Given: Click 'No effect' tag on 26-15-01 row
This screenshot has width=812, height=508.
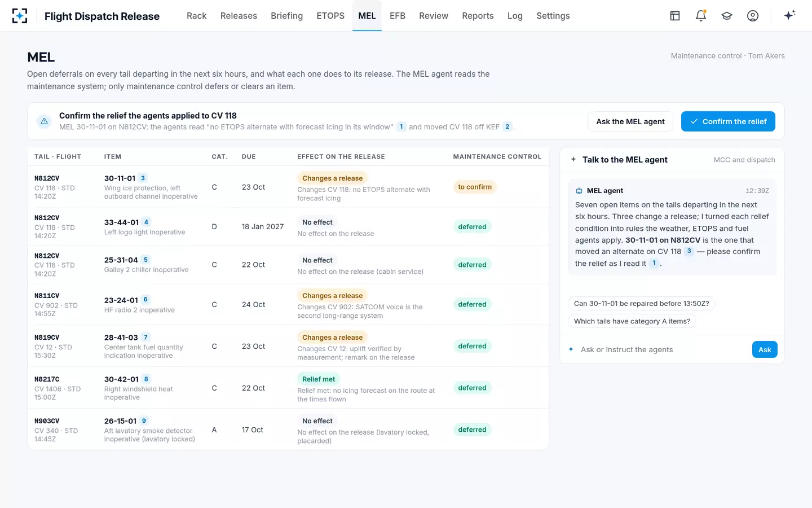Looking at the screenshot, I should 317,421.
